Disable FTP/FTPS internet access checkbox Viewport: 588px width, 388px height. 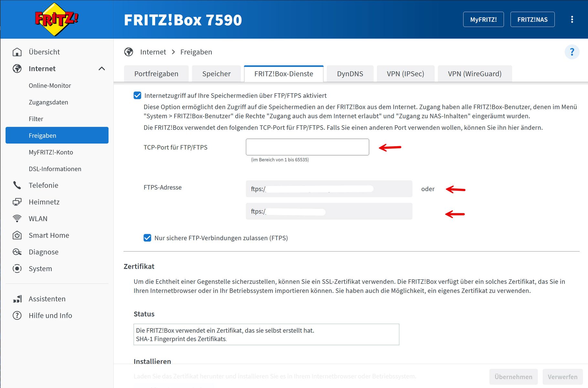[x=137, y=95]
